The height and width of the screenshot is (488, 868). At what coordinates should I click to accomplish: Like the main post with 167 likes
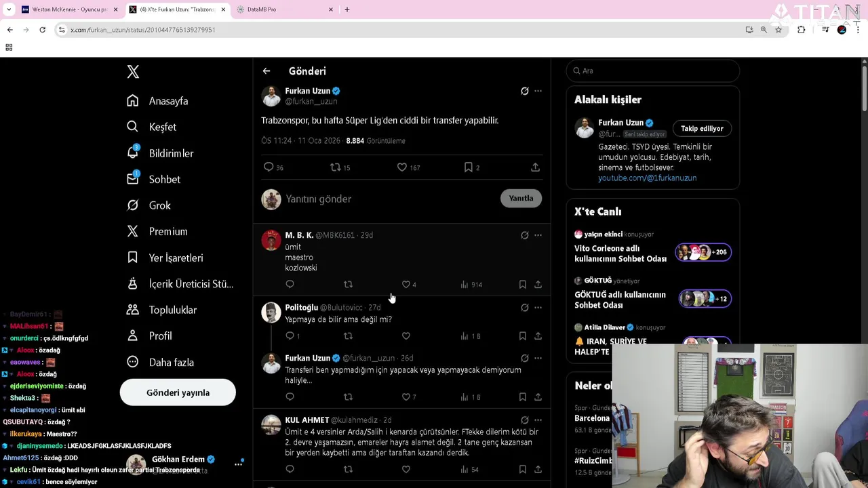click(401, 167)
